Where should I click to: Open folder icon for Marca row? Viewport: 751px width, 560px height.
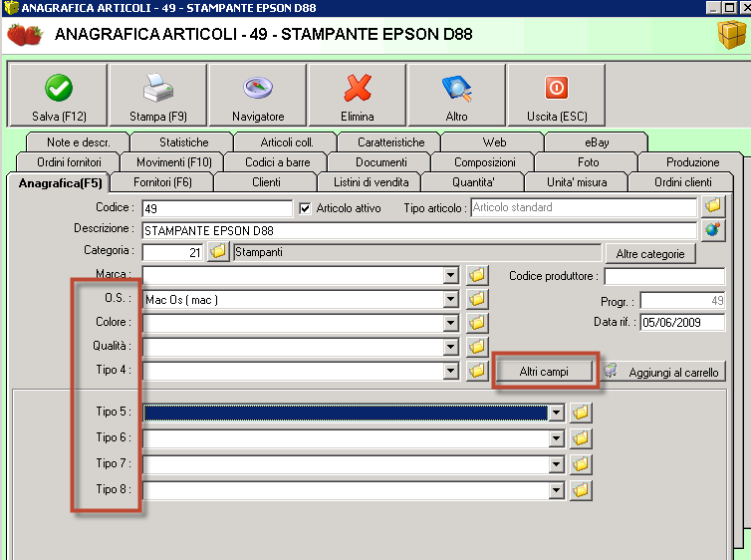click(477, 275)
